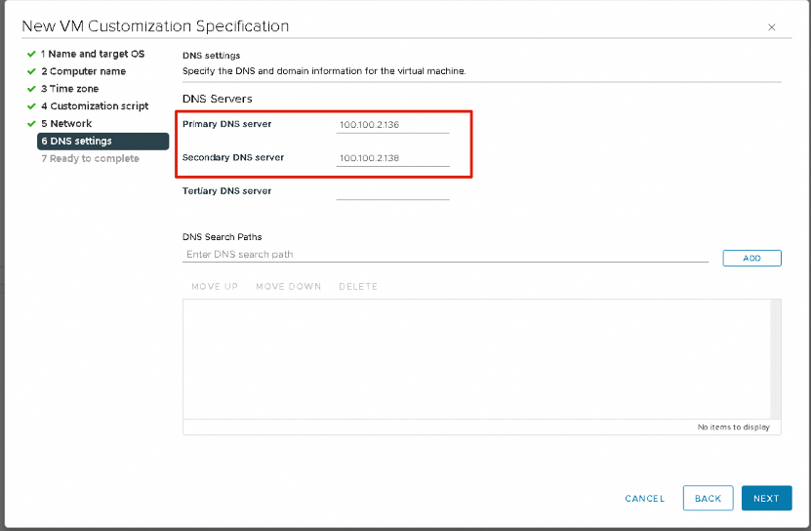Click into the Tertiary DNS server field
This screenshot has width=812, height=531.
click(392, 191)
